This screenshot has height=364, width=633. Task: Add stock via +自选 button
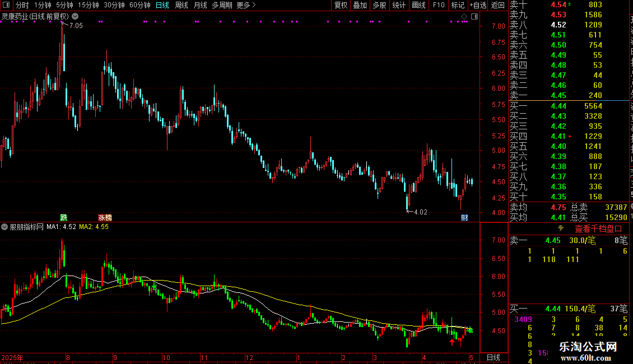tap(478, 5)
